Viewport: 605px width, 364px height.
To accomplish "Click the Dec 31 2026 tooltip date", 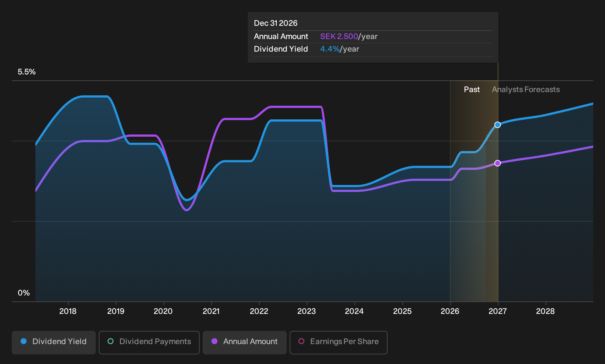I will (276, 23).
